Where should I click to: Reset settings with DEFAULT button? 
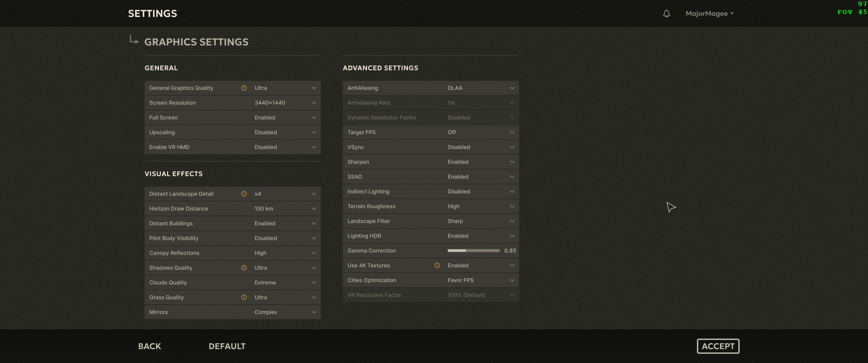click(227, 346)
